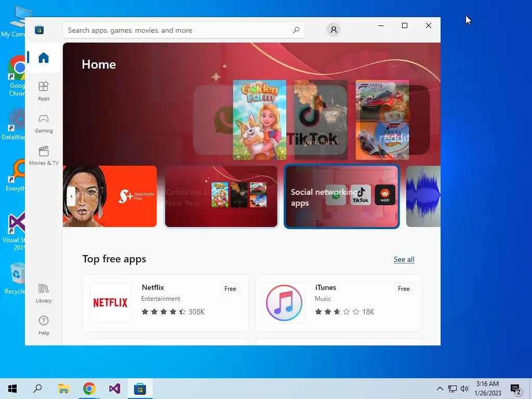Open the iTunes app listing
Viewport: 532px width, 399px height.
click(x=339, y=303)
